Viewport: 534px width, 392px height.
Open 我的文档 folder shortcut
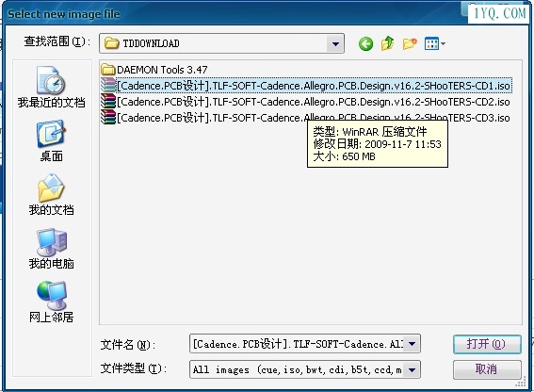coord(51,195)
